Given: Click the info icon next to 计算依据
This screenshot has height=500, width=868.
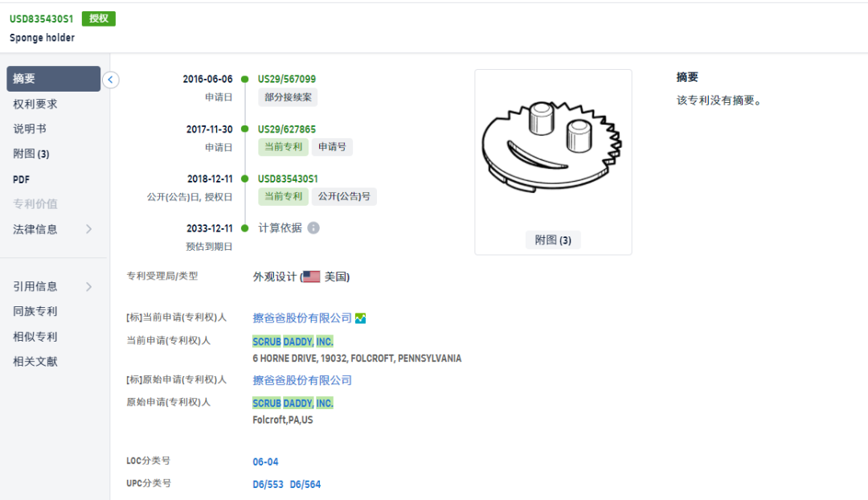Looking at the screenshot, I should [313, 228].
